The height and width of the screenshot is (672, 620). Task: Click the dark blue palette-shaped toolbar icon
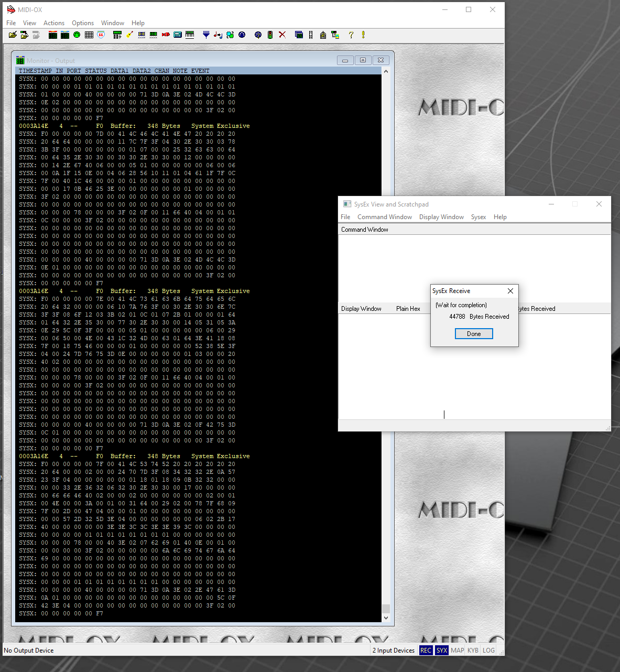[258, 35]
